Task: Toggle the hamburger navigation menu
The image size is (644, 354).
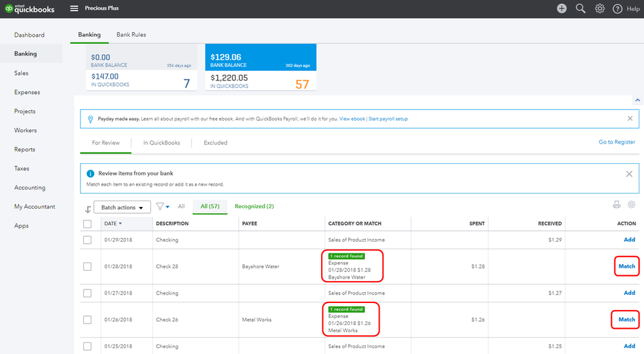Action: [x=74, y=8]
